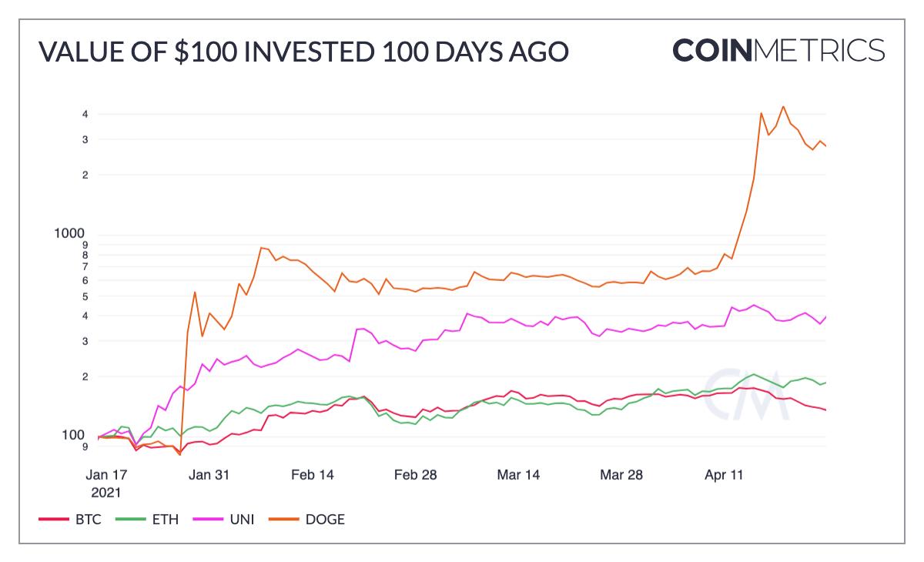924x562 pixels.
Task: Click the CM watermark in chart
Action: (748, 394)
